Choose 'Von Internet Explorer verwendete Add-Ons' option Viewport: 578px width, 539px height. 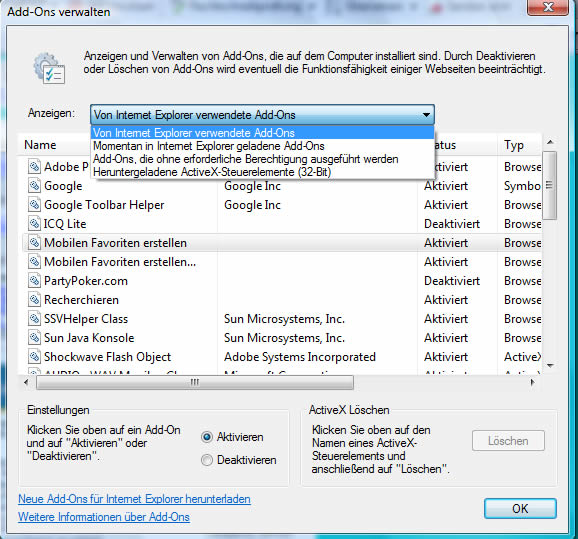(x=262, y=133)
